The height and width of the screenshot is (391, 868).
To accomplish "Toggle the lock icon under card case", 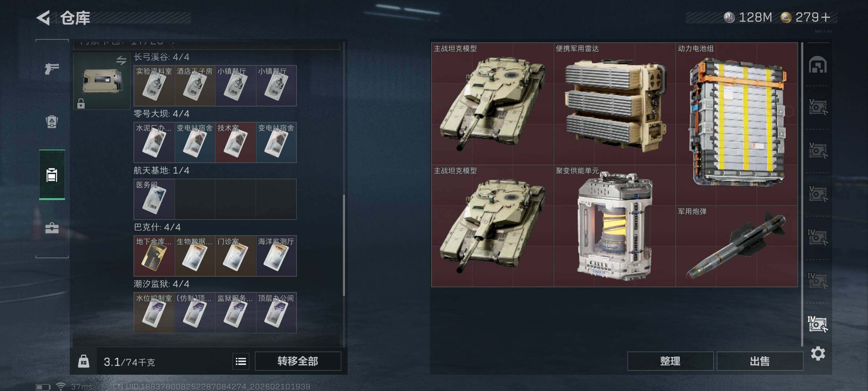I will click(x=81, y=104).
